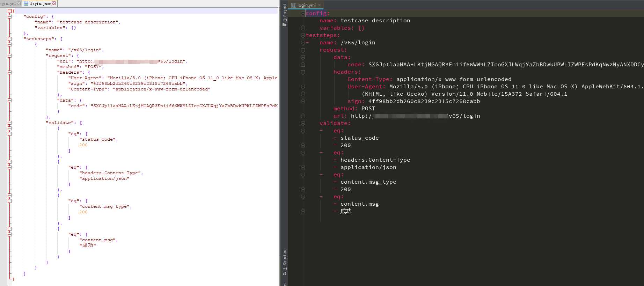Click status_code item in login.yml
644x286 pixels.
pyautogui.click(x=359, y=138)
